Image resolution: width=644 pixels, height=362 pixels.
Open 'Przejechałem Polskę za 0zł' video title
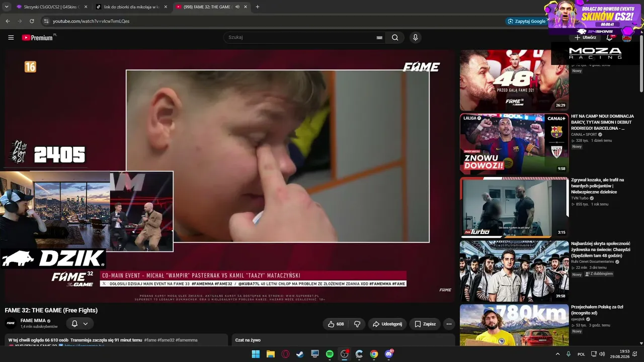click(x=597, y=310)
